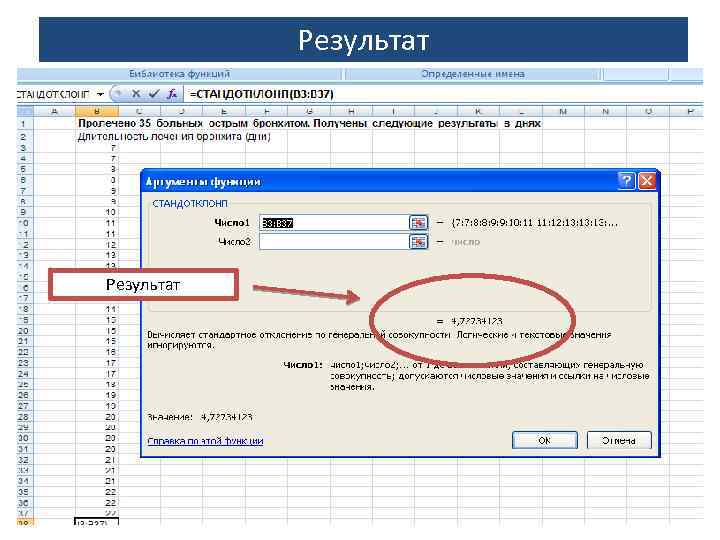Open Справка по этой функции link
The height and width of the screenshot is (540, 720).
(x=205, y=441)
